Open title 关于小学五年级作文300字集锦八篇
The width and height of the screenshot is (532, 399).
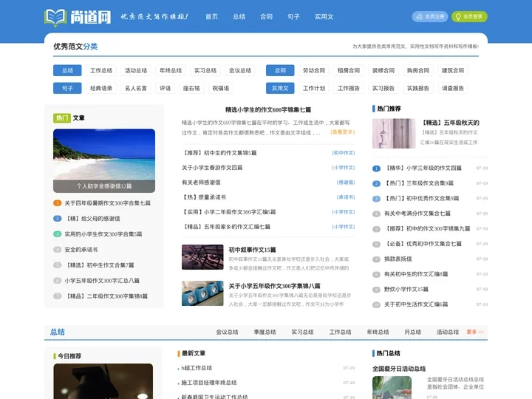[274, 286]
